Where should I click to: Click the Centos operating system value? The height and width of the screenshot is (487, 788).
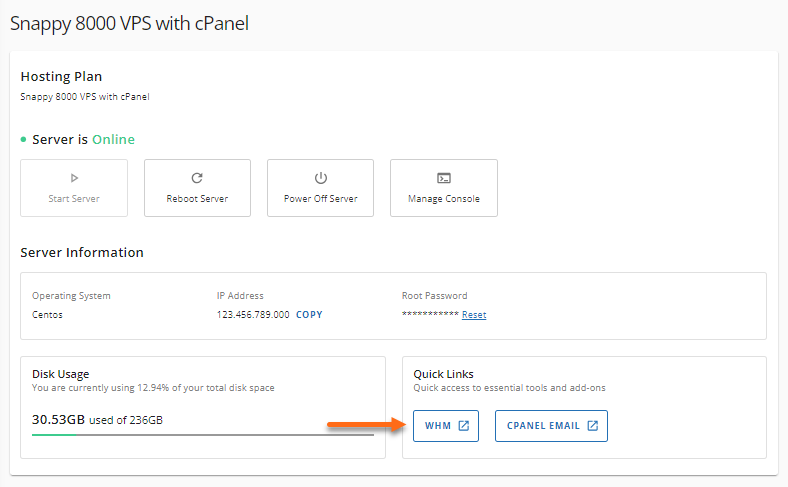(47, 314)
